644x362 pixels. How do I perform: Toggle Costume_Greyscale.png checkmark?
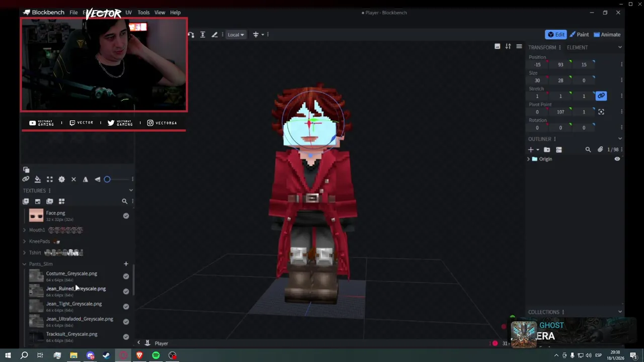pyautogui.click(x=126, y=276)
